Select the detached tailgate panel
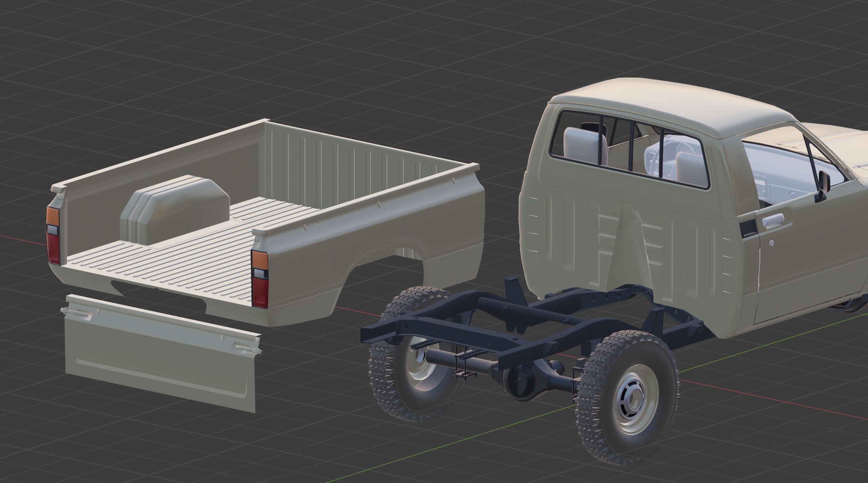This screenshot has width=868, height=483. pos(158,360)
